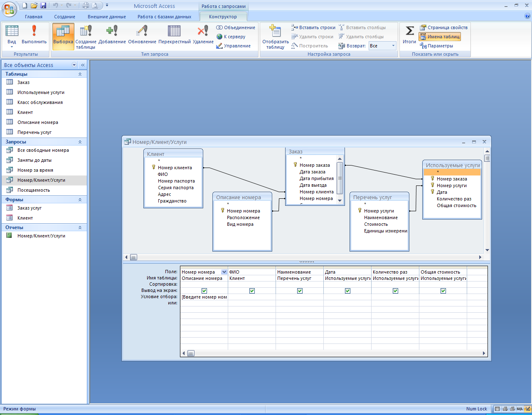
Task: Click the Print icon in quick access toolbar
Action: [x=86, y=5]
